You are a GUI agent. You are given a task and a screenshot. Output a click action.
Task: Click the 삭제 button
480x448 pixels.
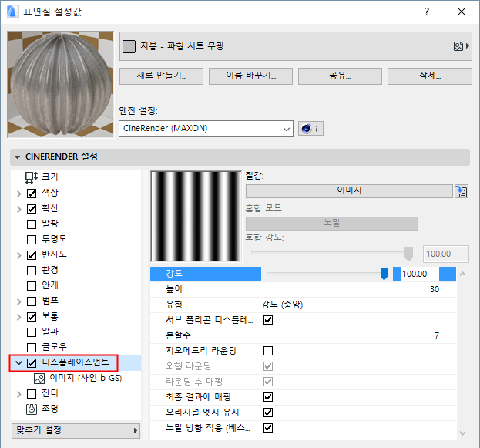tap(429, 76)
